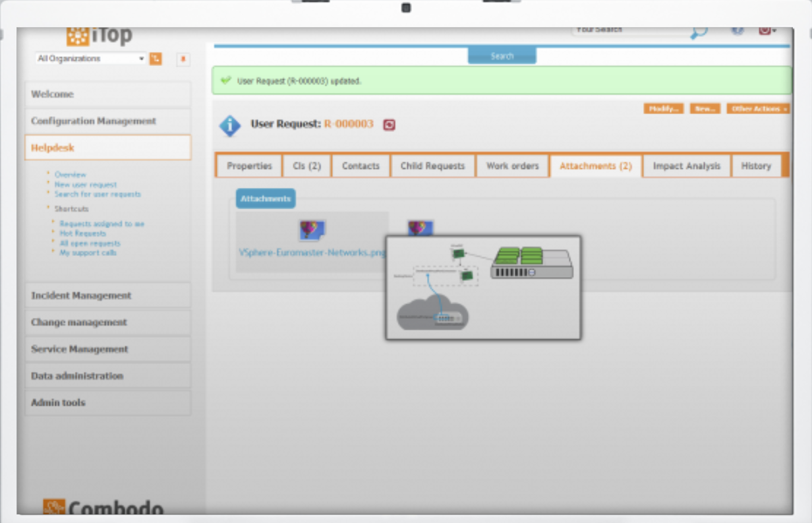Open the Change management sidebar section
Image resolution: width=812 pixels, height=523 pixels.
pyautogui.click(x=79, y=322)
